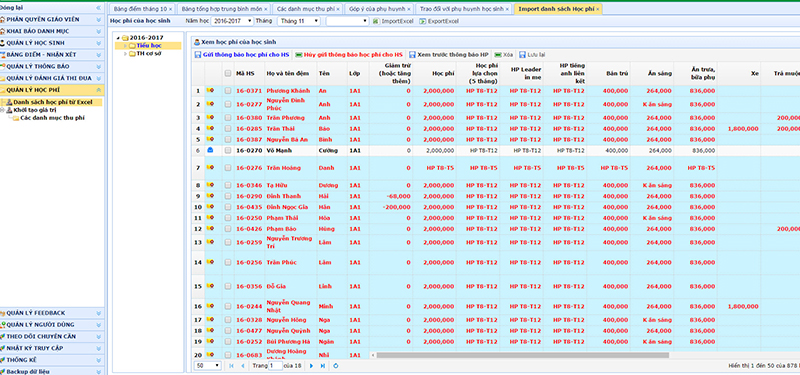Tick checkbox for student 16-0426

(228, 229)
